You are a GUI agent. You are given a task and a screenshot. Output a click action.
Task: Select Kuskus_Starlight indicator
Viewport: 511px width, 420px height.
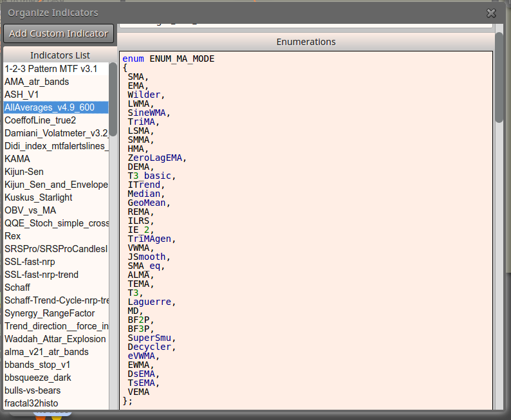(x=56, y=197)
